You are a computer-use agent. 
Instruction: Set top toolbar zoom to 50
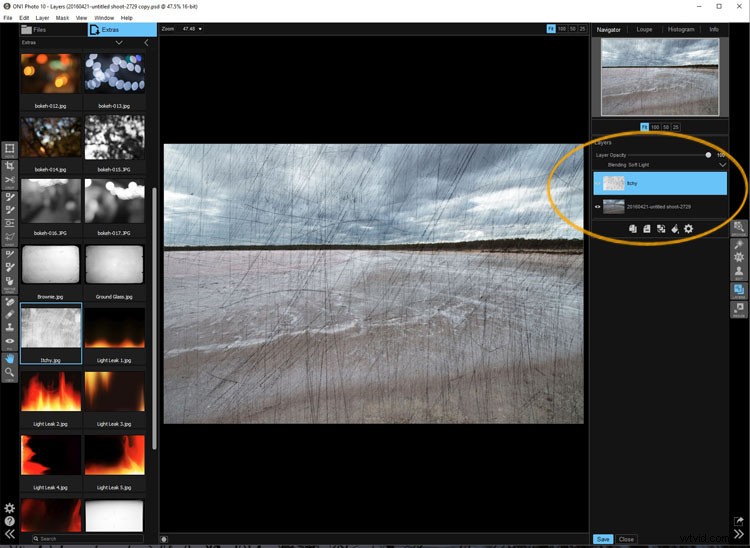pos(573,29)
